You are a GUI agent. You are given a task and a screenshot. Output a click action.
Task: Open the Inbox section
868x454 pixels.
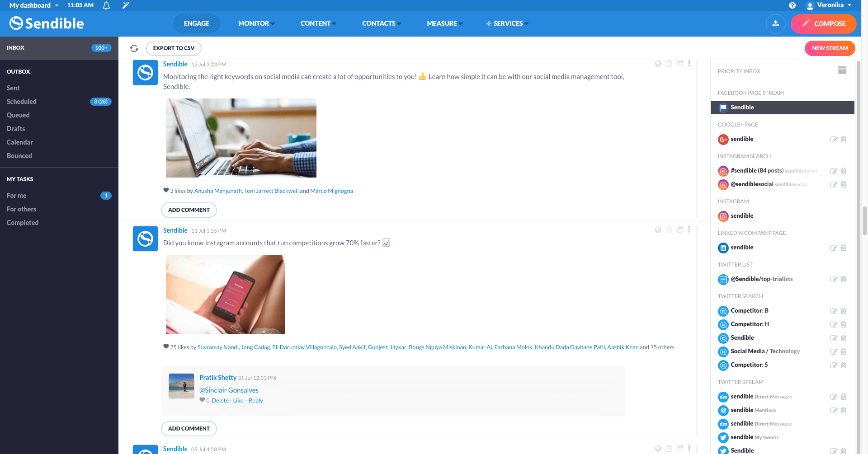[59, 48]
